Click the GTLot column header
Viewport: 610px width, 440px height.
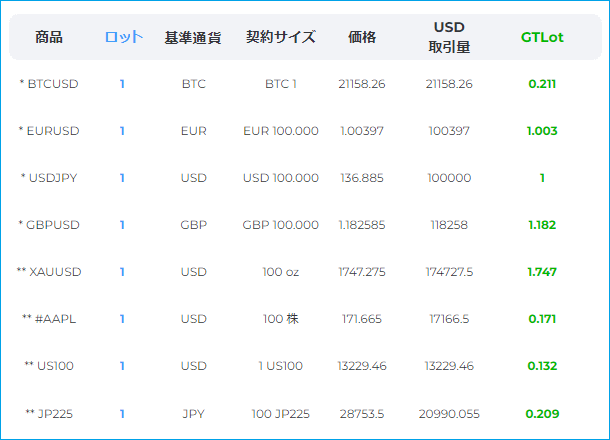click(542, 37)
